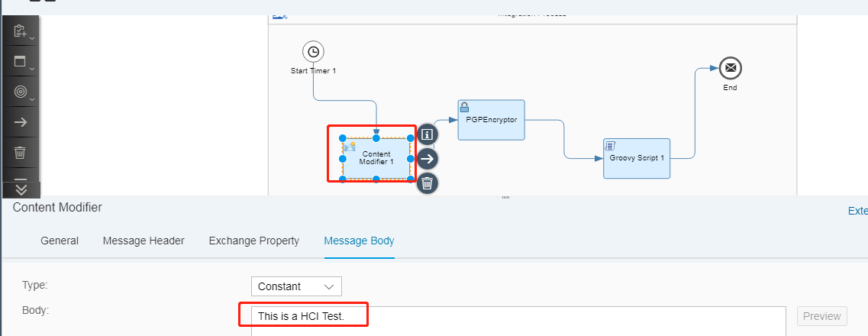Open the Message Header tab
This screenshot has height=336, width=868.
[x=144, y=241]
